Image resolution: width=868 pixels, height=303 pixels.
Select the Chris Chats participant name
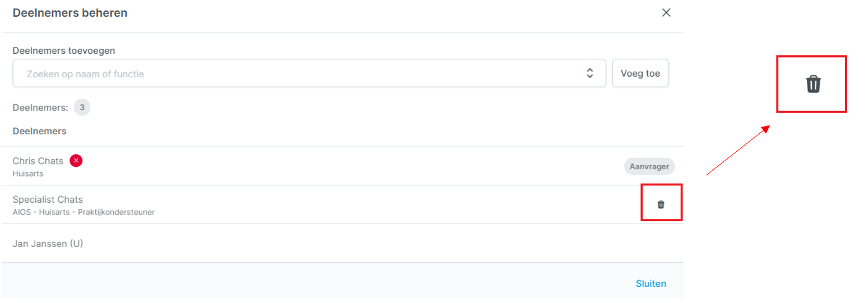point(38,161)
